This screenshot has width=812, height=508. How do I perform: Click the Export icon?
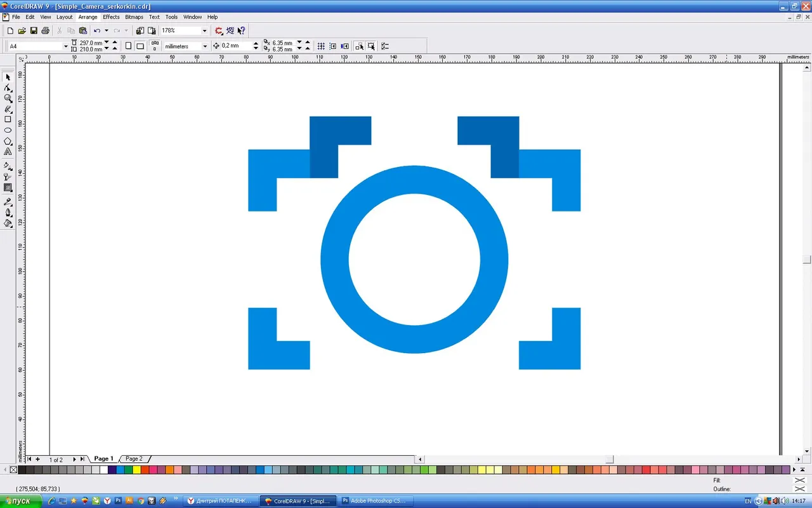pyautogui.click(x=152, y=30)
